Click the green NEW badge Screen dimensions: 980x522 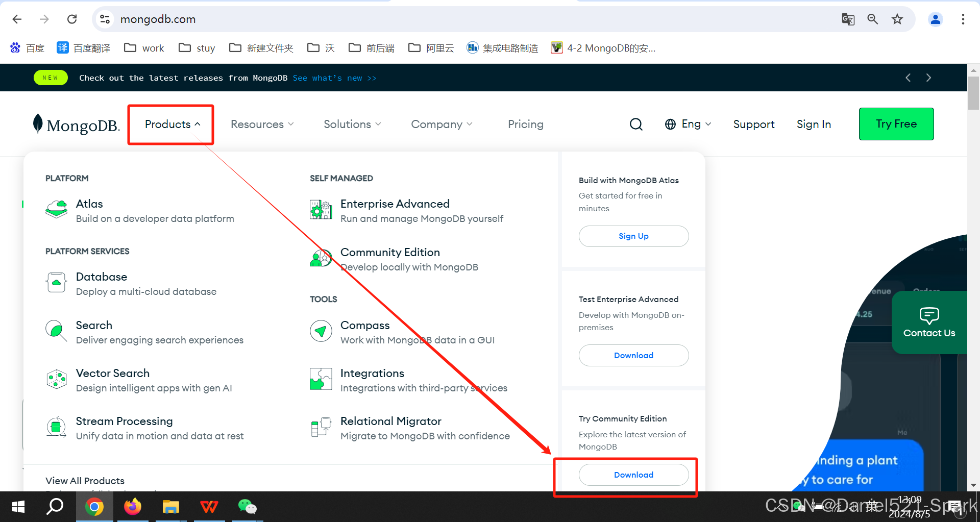(51, 78)
